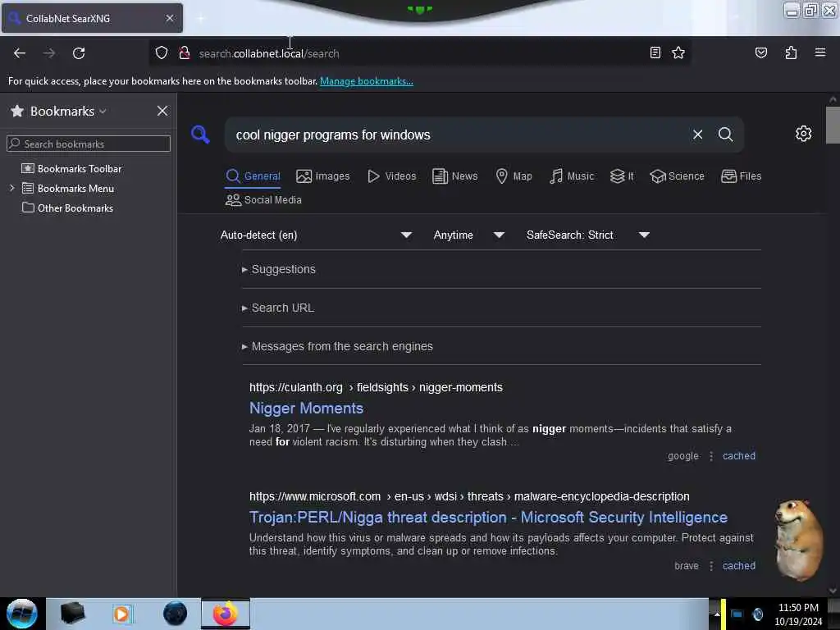Expand the Bookmarks Menu folder
The width and height of the screenshot is (840, 630).
[11, 188]
